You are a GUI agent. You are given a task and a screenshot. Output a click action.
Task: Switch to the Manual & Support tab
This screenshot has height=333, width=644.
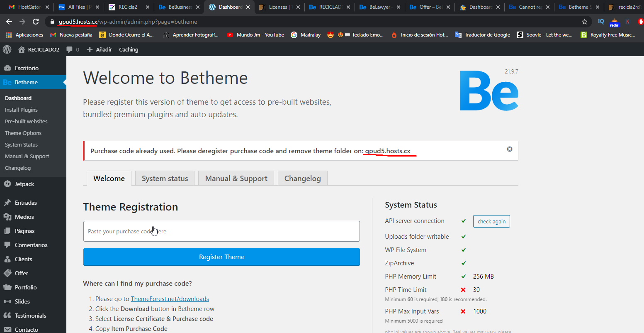click(x=236, y=178)
